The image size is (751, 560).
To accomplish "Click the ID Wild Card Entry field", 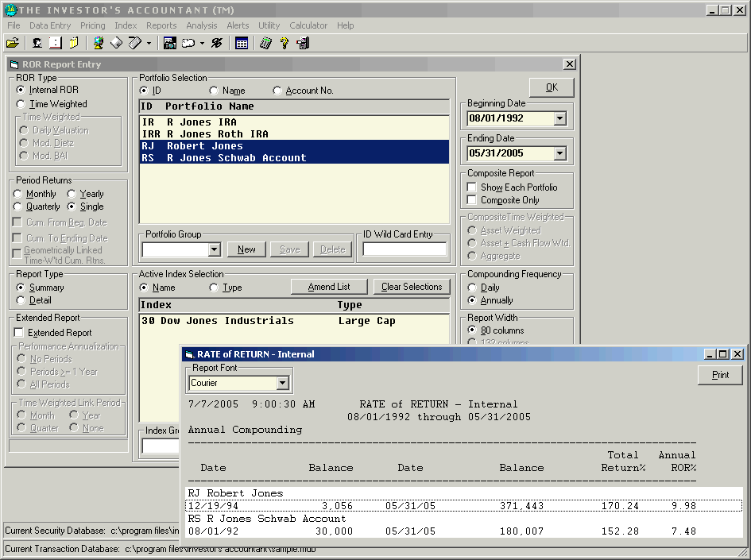I will [405, 249].
